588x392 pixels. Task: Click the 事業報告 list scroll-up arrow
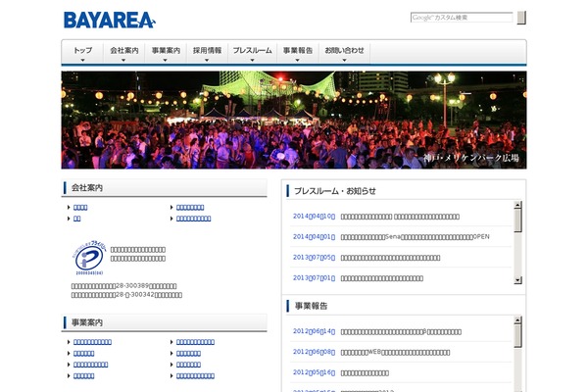click(x=517, y=320)
